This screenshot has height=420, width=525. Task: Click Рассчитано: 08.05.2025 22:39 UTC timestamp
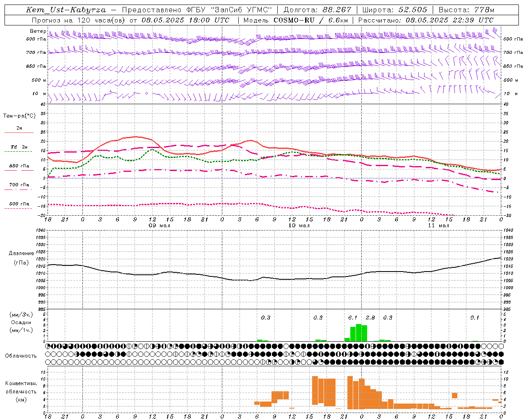(x=426, y=20)
